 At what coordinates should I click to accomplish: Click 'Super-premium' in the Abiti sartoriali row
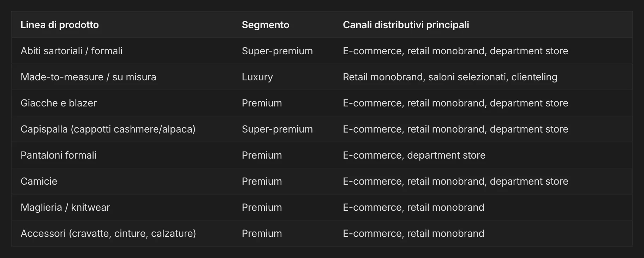(x=277, y=51)
